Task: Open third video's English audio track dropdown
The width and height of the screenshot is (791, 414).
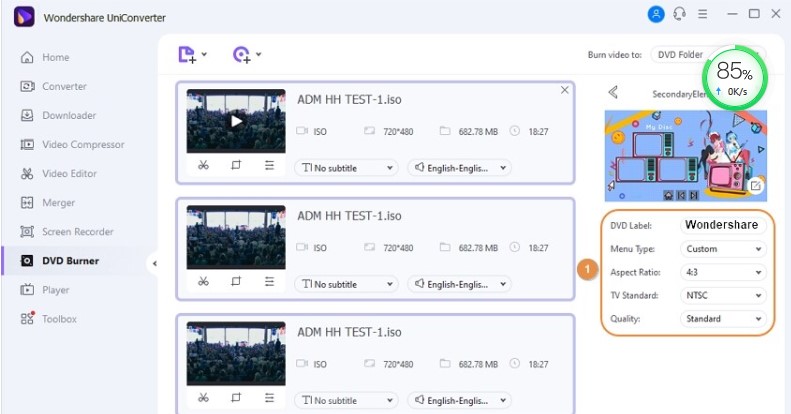Action: coord(460,400)
